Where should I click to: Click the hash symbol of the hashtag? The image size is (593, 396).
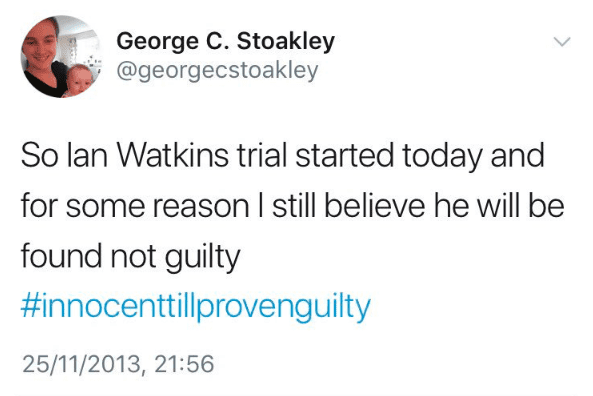tap(29, 306)
